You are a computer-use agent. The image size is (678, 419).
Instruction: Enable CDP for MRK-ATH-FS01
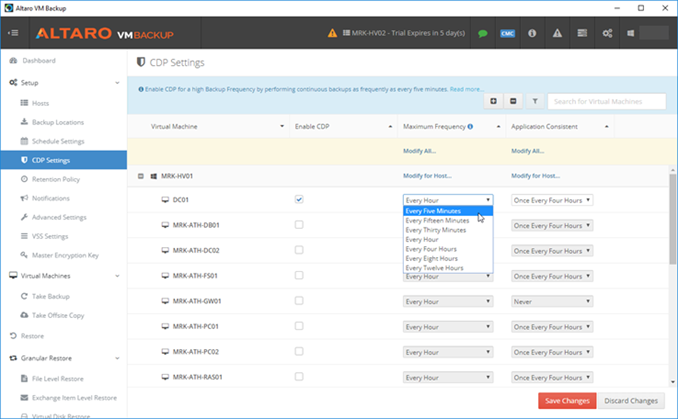299,275
